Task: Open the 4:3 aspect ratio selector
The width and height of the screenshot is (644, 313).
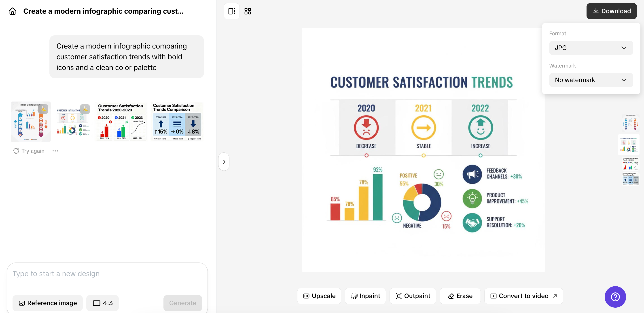Action: coord(102,303)
